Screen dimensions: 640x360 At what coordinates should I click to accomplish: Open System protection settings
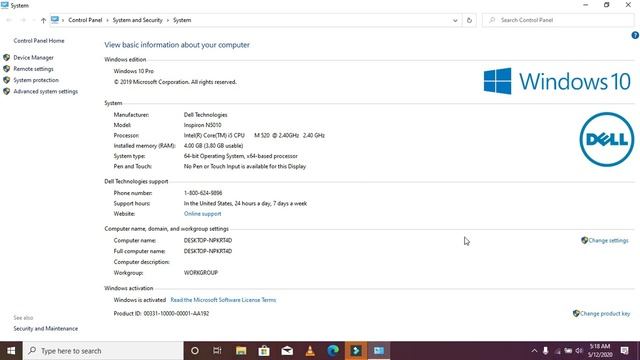point(36,80)
